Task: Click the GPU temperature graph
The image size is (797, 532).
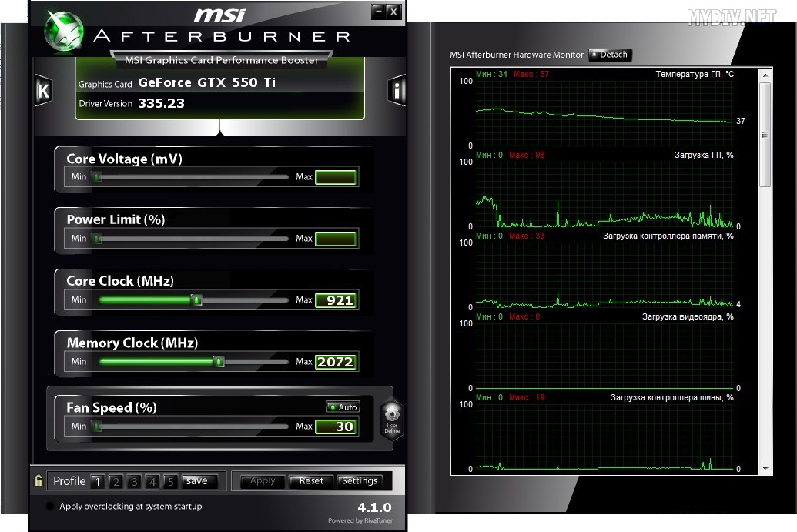Action: coord(604,113)
